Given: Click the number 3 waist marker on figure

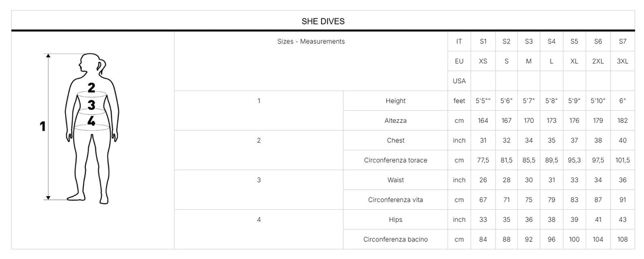Looking at the screenshot, I should pos(91,105).
